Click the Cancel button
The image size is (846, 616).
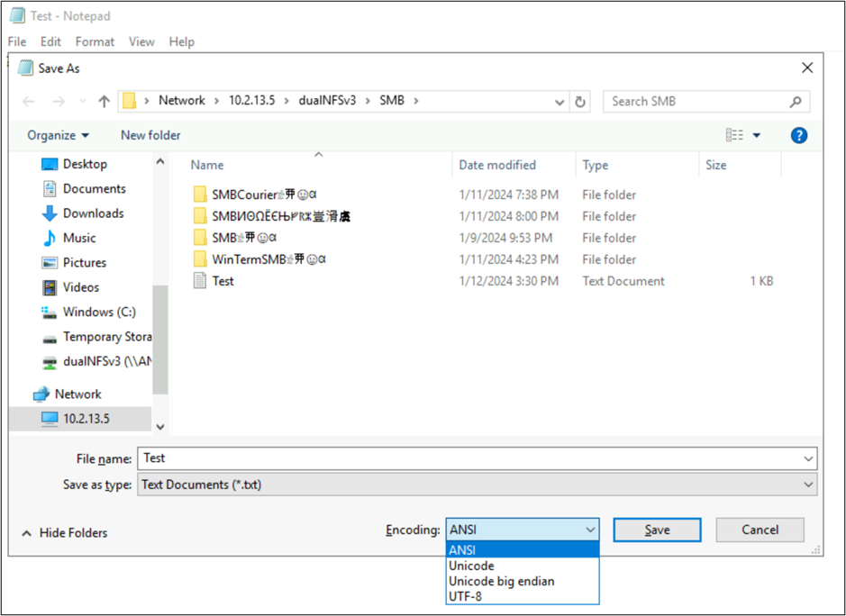pos(760,530)
